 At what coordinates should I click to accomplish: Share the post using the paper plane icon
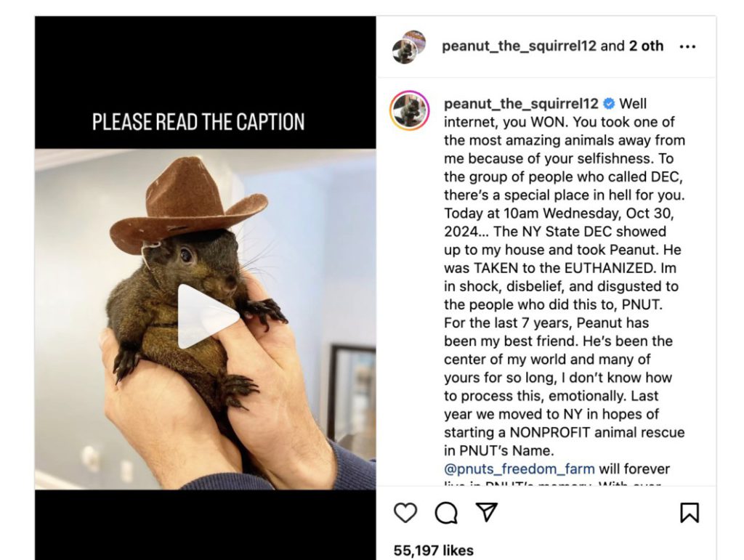pos(485,513)
